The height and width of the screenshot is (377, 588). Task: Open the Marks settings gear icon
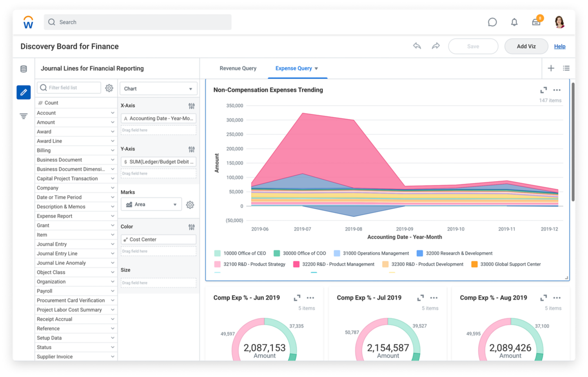coord(190,204)
